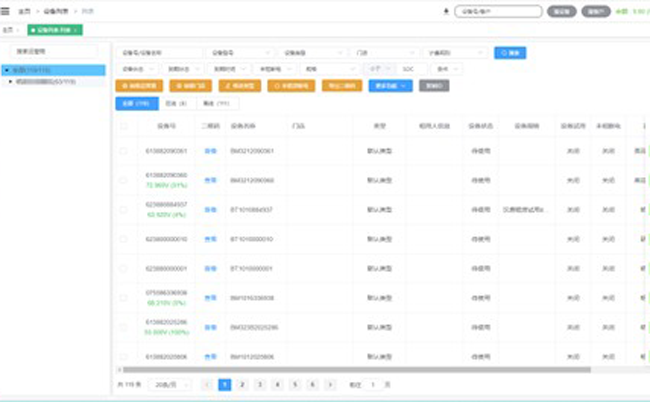650x402 pixels.
Task: Click the hamburger menu icon at top left
Action: [x=9, y=12]
